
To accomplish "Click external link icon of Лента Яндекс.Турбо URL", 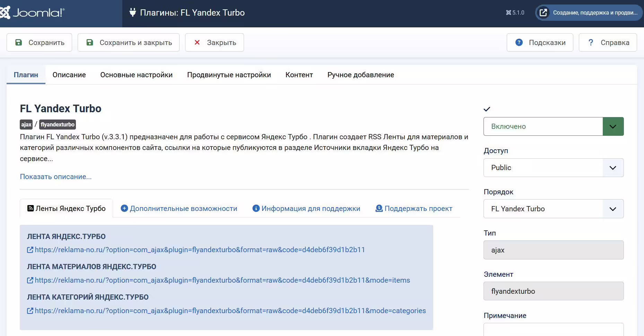I will tap(30, 250).
